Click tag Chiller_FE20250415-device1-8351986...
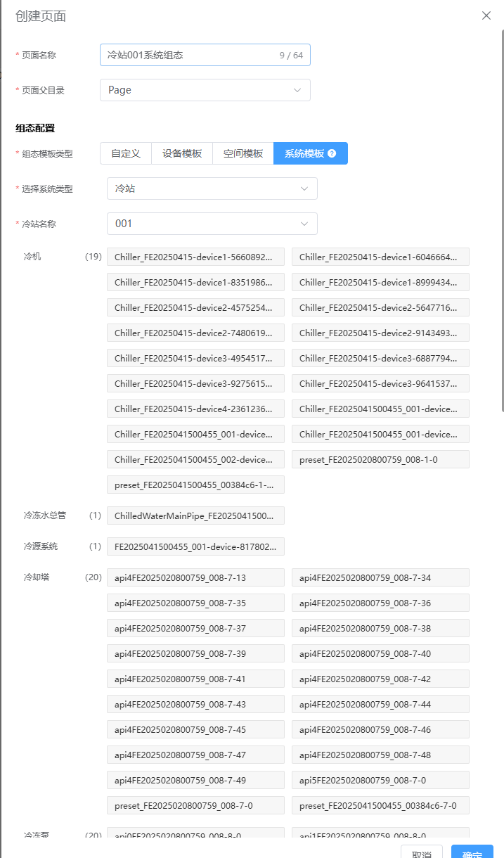Viewport: 504px width, 858px height. (x=196, y=282)
